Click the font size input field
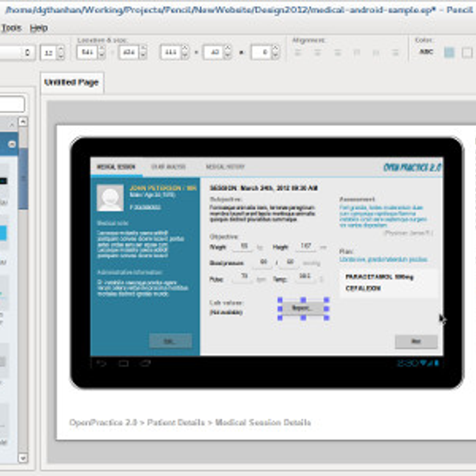The image size is (476, 476). (48, 53)
